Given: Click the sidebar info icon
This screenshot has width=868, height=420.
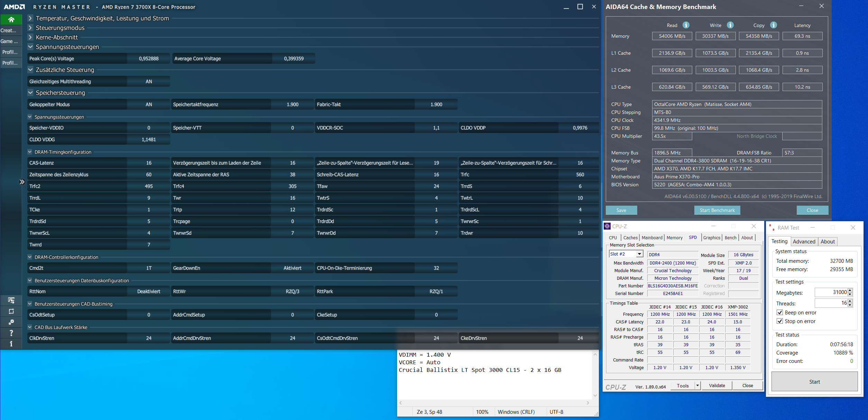Looking at the screenshot, I should [x=11, y=343].
